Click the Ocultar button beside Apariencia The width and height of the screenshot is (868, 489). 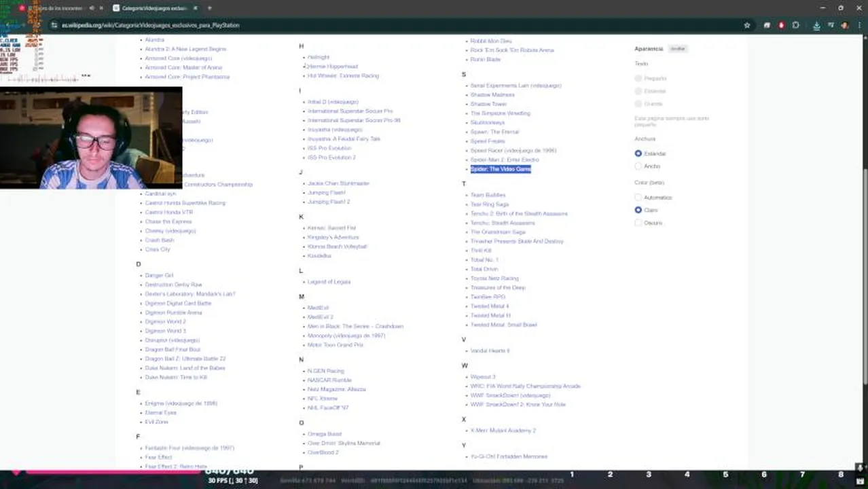click(677, 49)
